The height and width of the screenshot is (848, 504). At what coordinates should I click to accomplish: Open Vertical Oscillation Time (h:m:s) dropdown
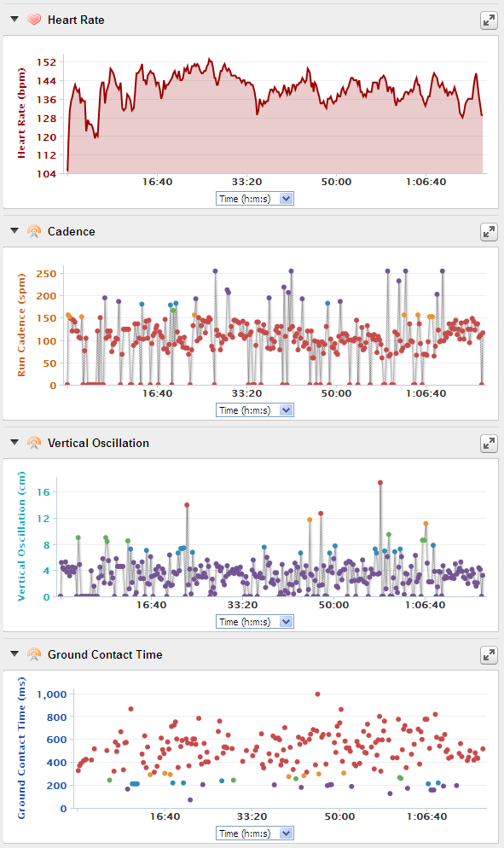(255, 621)
